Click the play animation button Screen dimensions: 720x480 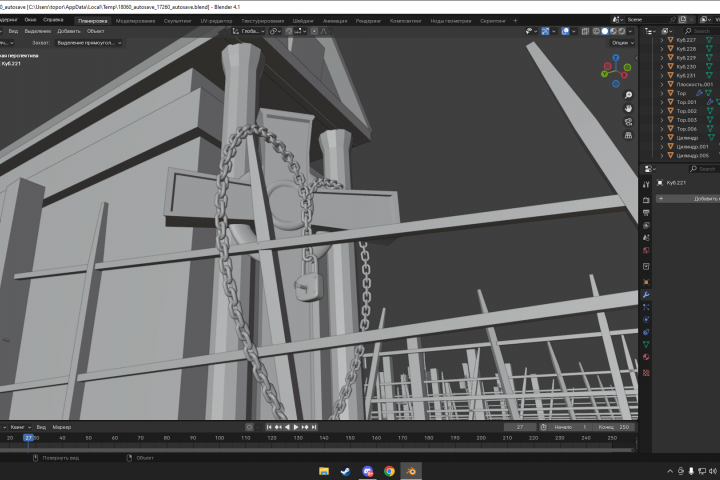click(x=296, y=427)
